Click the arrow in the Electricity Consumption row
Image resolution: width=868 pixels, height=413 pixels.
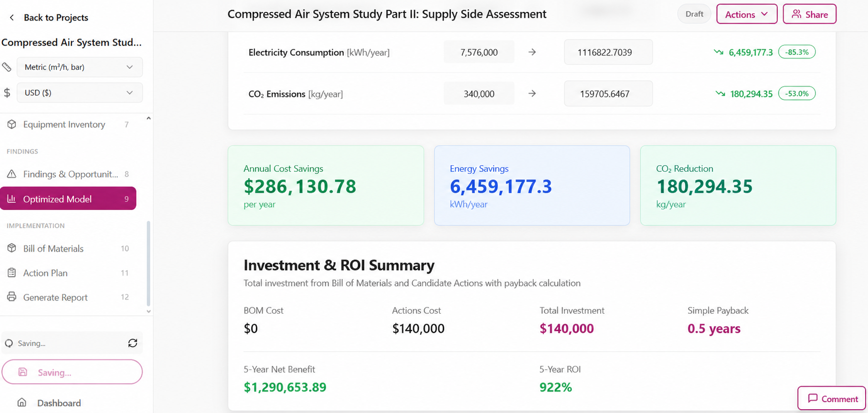tap(532, 52)
